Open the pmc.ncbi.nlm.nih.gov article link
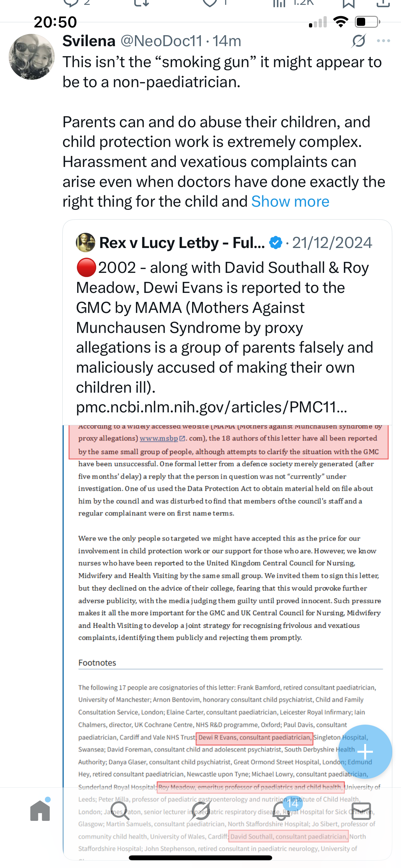The image size is (401, 868). [x=211, y=407]
